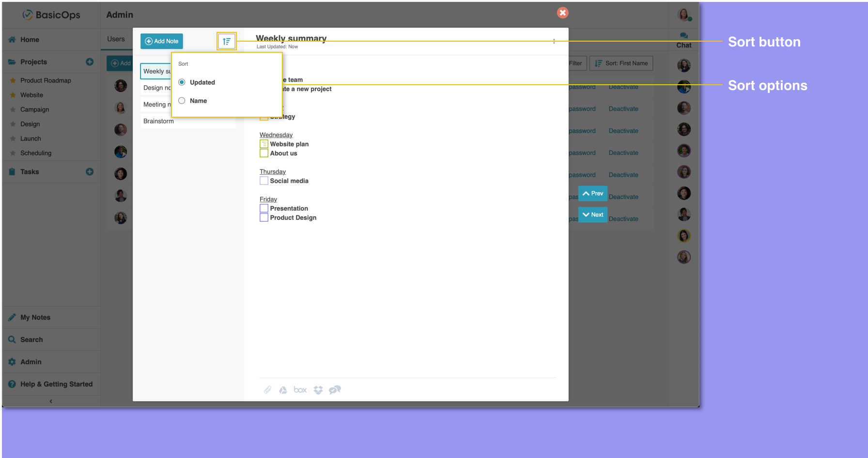Close the notes dialog with red X
868x458 pixels.
562,13
